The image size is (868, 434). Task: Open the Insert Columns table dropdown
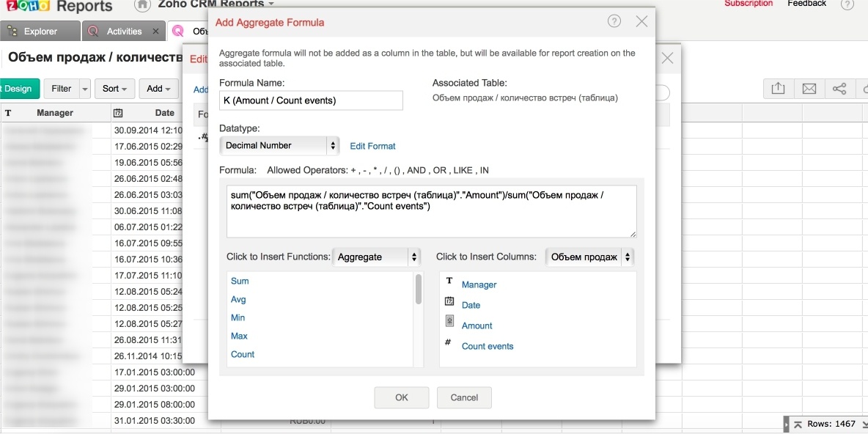(x=589, y=257)
